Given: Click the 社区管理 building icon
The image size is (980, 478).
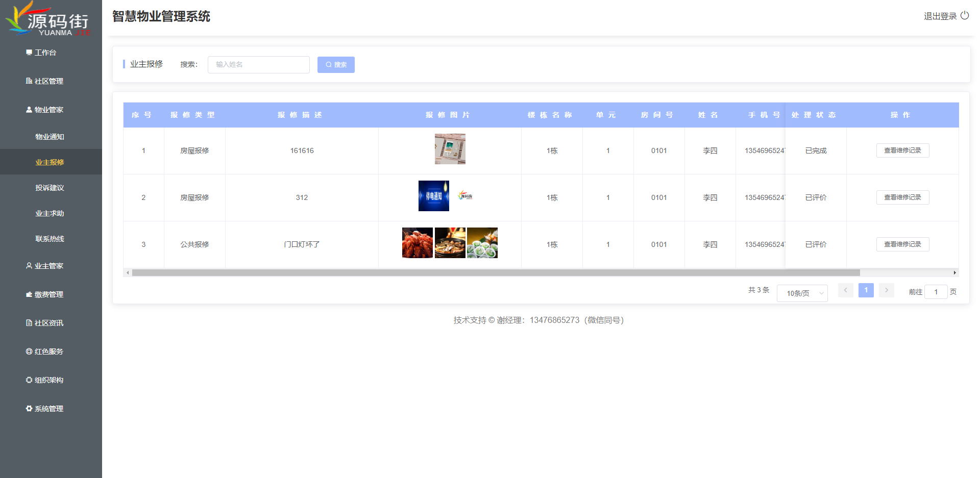Looking at the screenshot, I should pos(29,81).
